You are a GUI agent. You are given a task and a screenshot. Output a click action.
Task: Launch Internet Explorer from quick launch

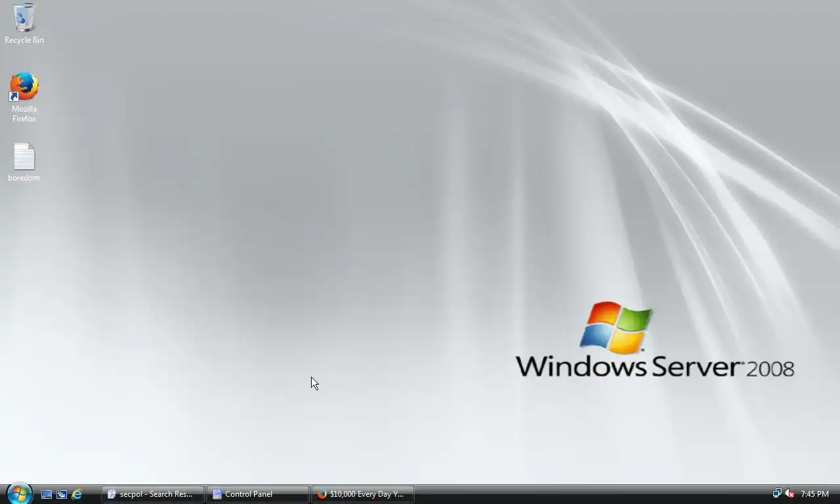(77, 494)
